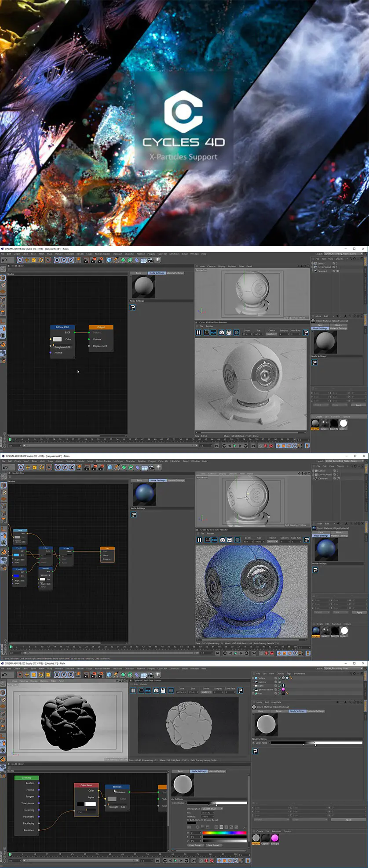
Task: Click the Apply button in the grey-sphere car paint window
Action: [x=358, y=405]
